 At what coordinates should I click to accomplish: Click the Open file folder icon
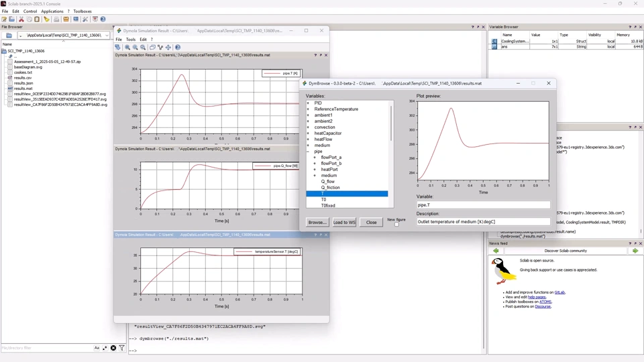pos(12,19)
